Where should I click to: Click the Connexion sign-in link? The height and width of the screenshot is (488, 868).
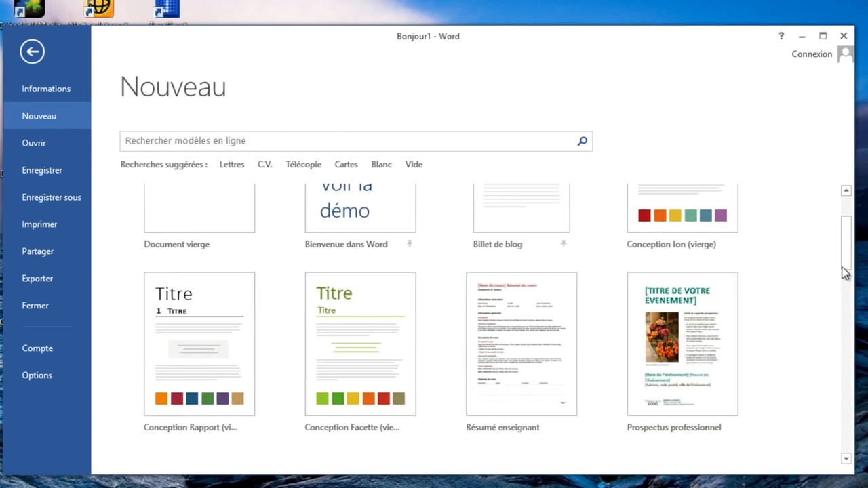coord(812,54)
